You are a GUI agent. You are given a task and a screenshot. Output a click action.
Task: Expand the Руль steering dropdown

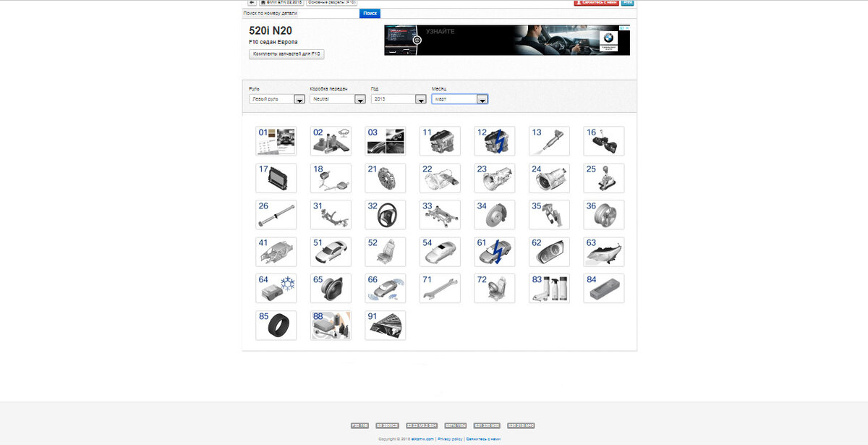click(277, 99)
